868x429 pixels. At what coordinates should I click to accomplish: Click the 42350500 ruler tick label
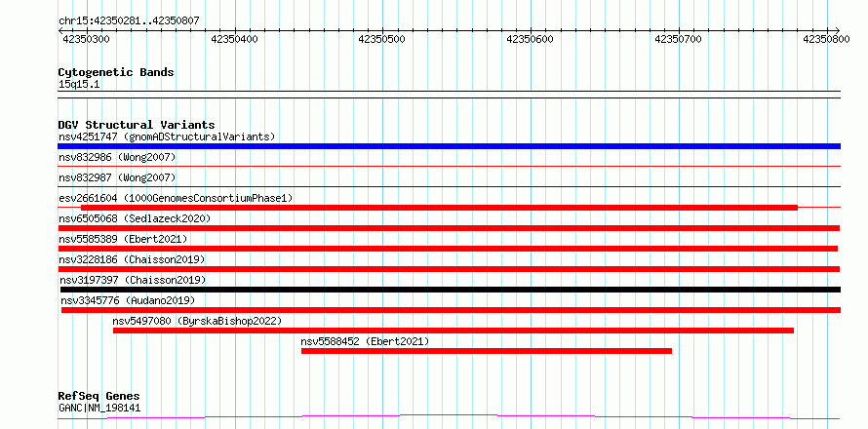[382, 39]
